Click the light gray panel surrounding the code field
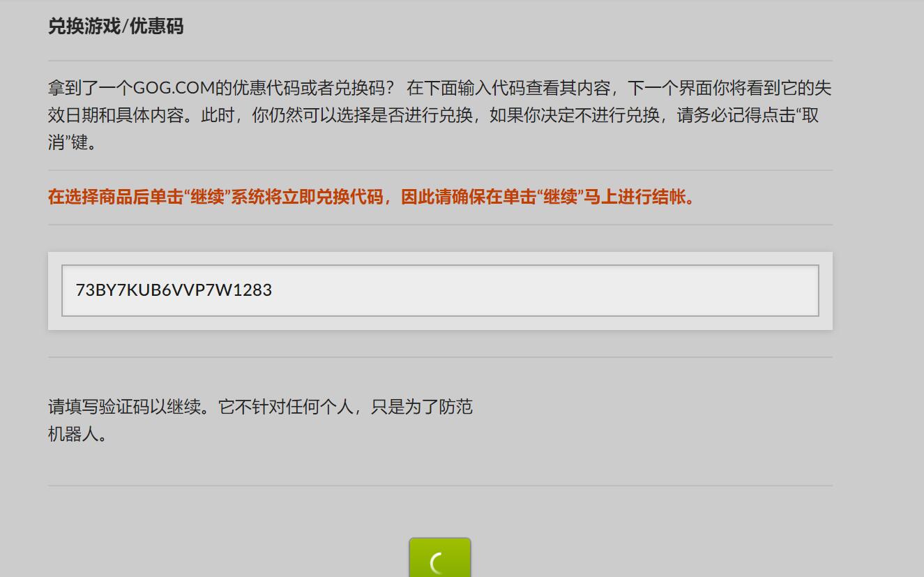 [x=440, y=291]
